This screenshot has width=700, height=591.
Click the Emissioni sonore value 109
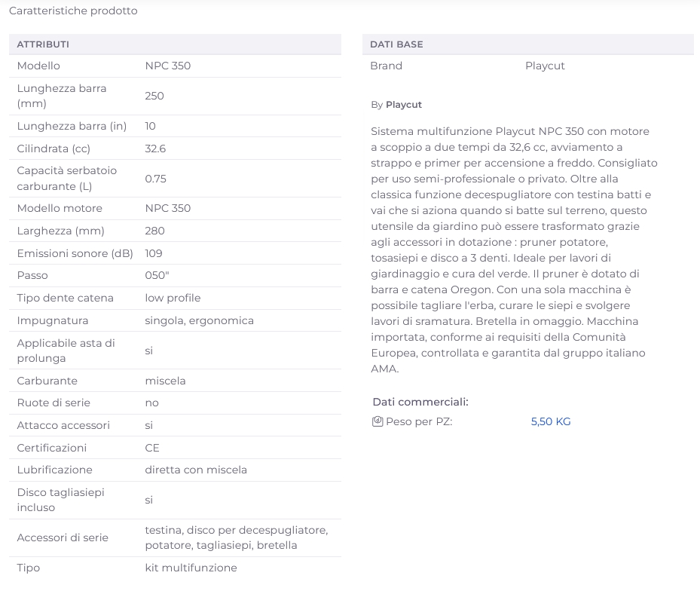154,253
